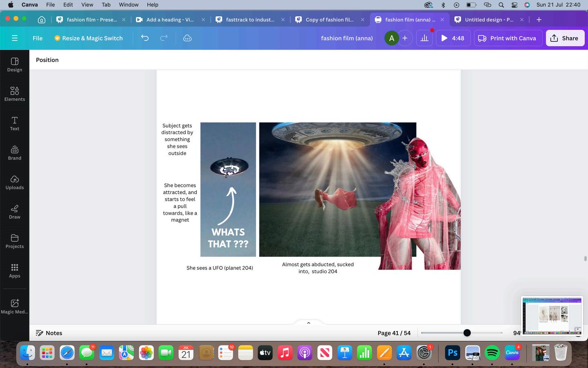The width and height of the screenshot is (588, 368).
Task: Click the cloud save status icon
Action: (187, 38)
